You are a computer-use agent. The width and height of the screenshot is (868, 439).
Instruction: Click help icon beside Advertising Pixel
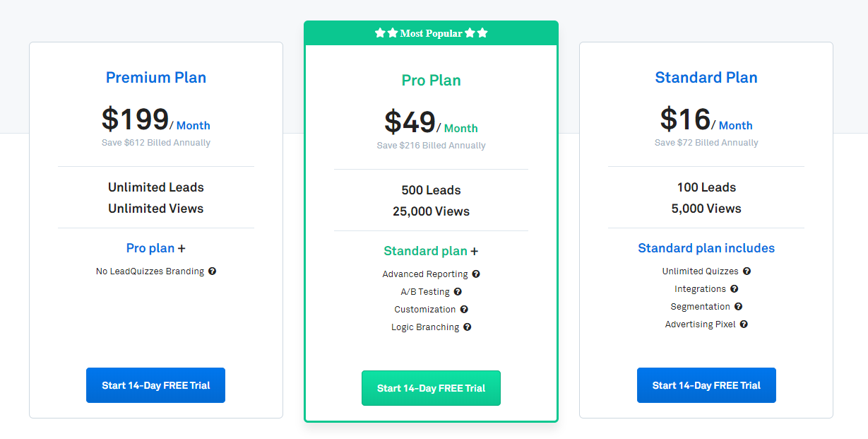pos(744,324)
